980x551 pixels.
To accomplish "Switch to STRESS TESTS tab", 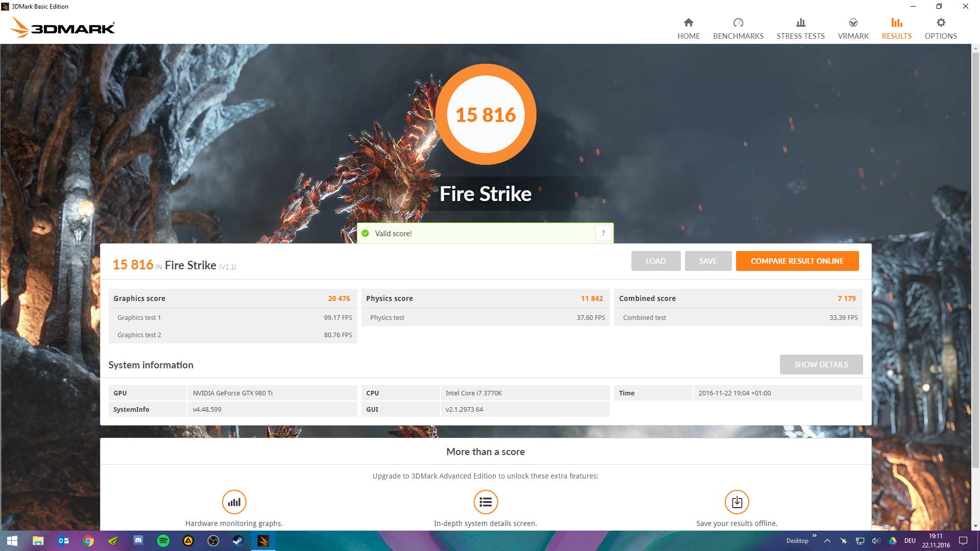I will tap(800, 29).
